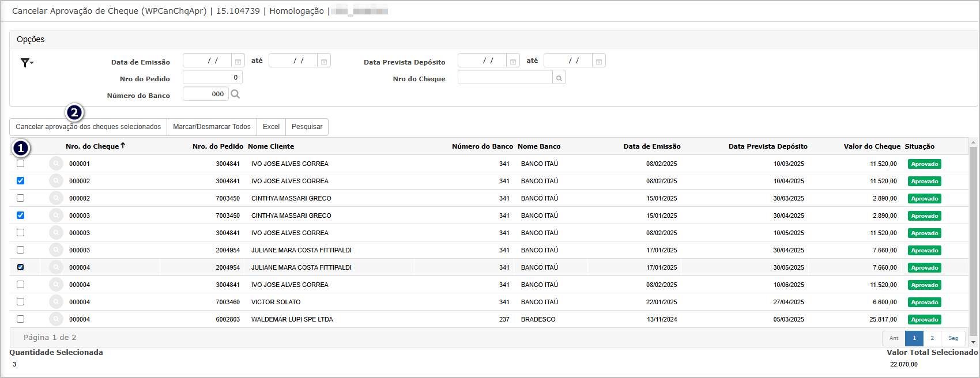Click the Seg next page button
Screen dimensions: 980x378
coord(953,338)
